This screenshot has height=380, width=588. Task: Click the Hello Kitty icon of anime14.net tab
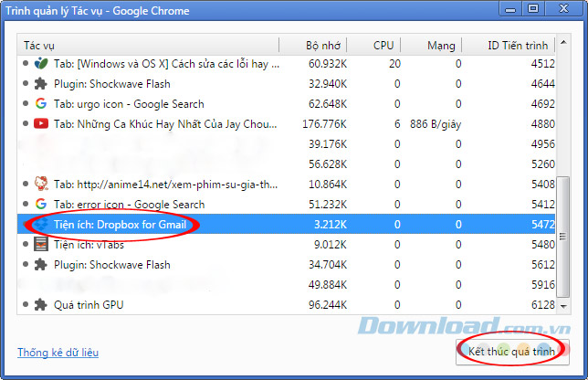[41, 184]
